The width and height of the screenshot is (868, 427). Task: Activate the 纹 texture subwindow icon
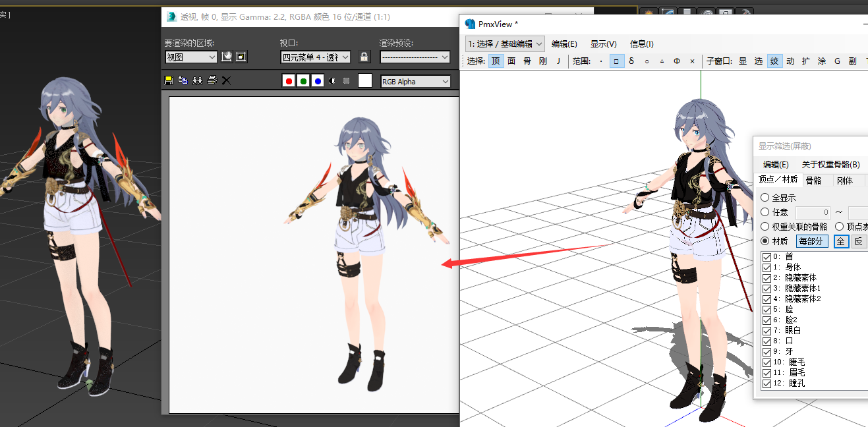[774, 61]
